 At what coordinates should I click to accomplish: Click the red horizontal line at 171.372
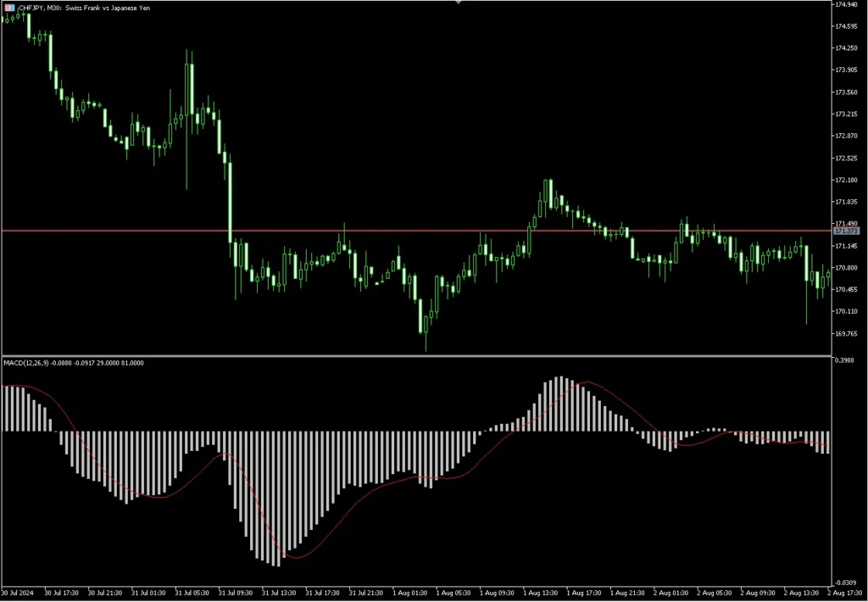coord(424,229)
